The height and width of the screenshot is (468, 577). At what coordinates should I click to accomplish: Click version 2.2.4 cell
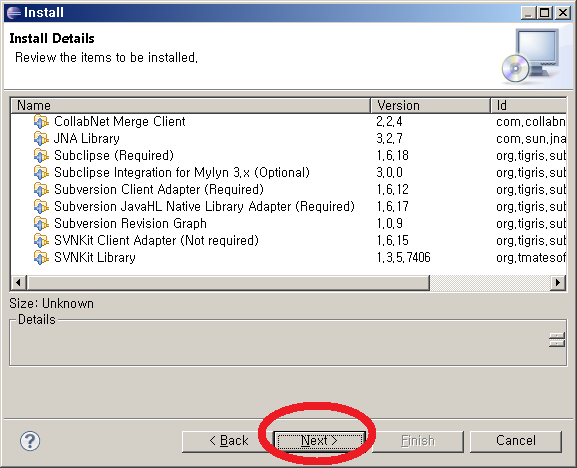(389, 121)
